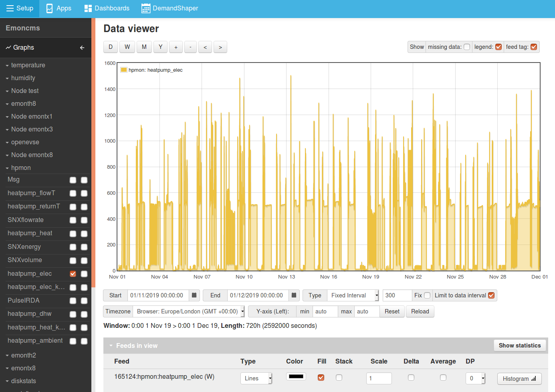
Task: Enable the Average checkbox in feed row
Action: [443, 378]
